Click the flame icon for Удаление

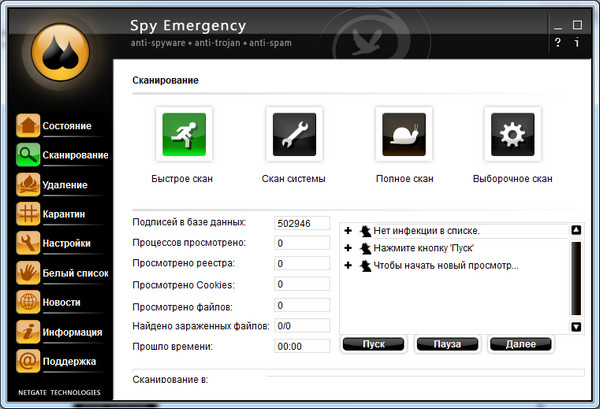click(x=28, y=185)
